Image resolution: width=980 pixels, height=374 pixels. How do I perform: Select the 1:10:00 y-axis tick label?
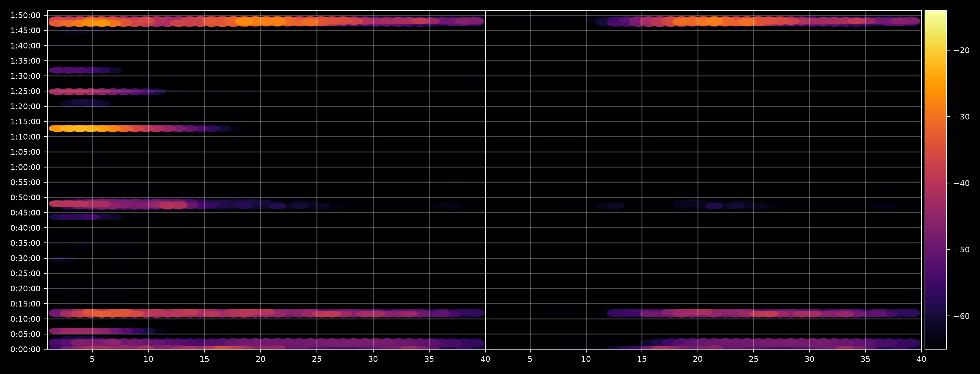click(25, 137)
